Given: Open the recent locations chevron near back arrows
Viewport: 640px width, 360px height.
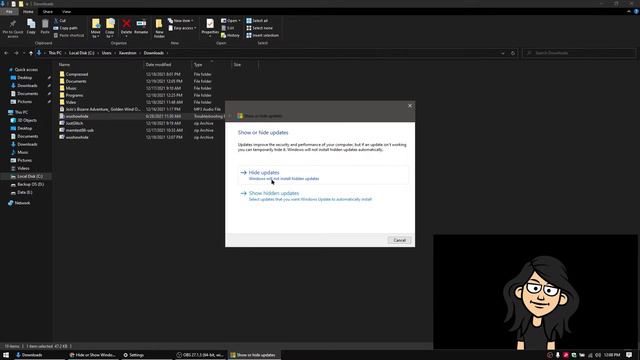Looking at the screenshot, I should point(24,53).
